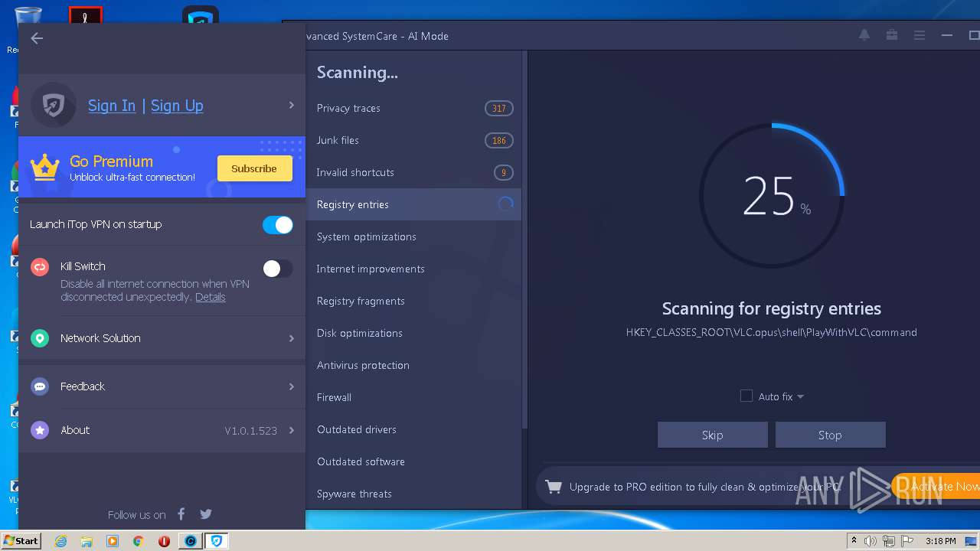Click the Activate Now button
This screenshot has height=551, width=980.
tap(936, 486)
